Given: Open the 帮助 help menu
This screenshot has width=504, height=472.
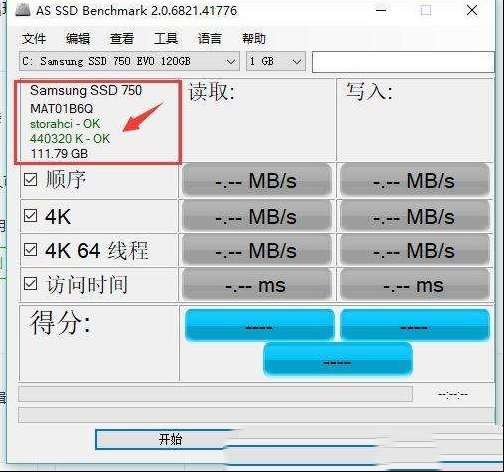Looking at the screenshot, I should point(254,38).
